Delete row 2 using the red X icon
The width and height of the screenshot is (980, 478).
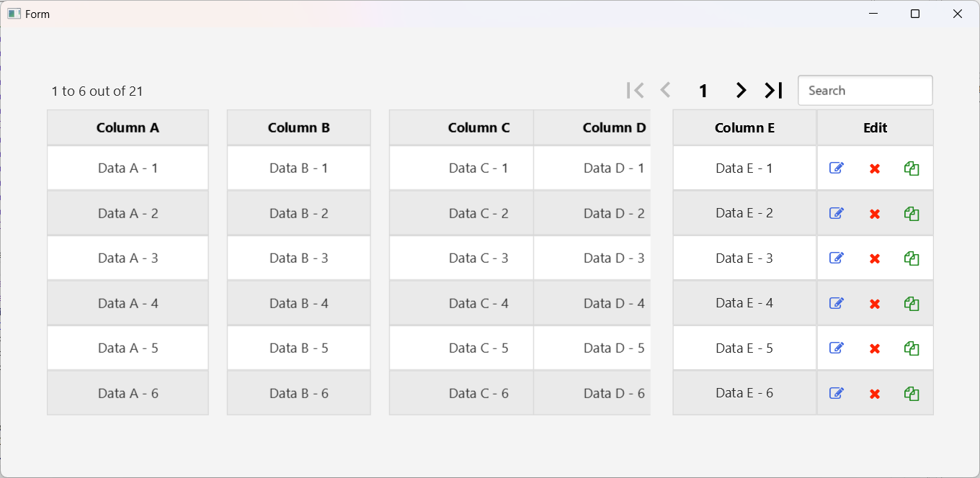(x=875, y=214)
